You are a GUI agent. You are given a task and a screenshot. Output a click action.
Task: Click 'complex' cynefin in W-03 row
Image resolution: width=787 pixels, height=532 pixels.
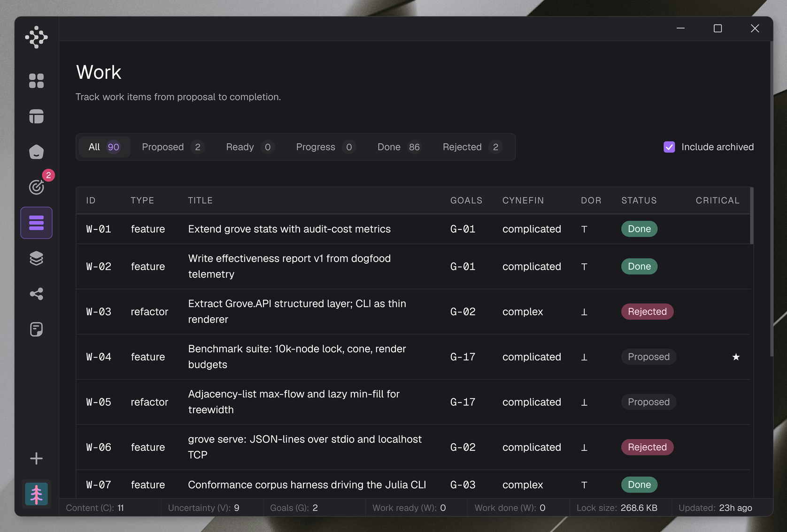(523, 312)
